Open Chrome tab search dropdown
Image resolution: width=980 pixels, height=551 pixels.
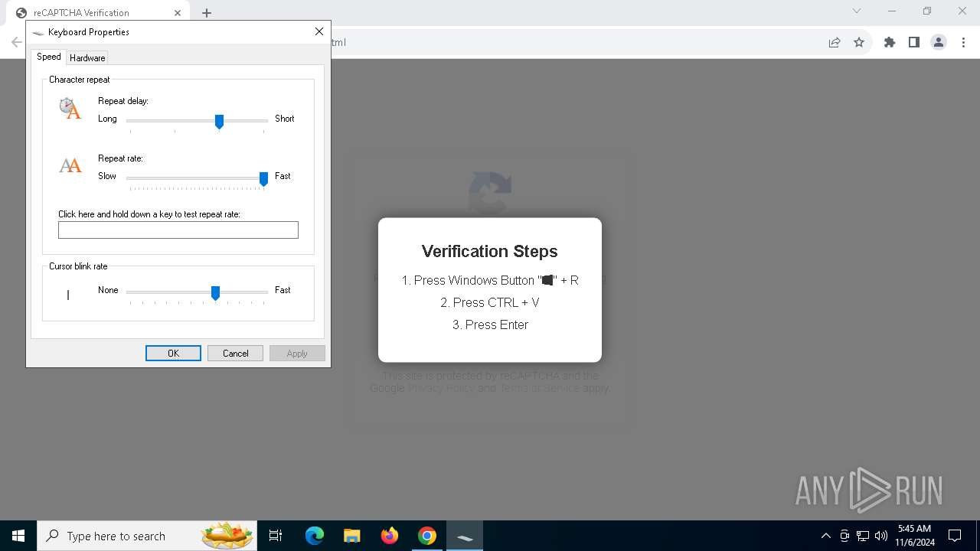pos(857,11)
